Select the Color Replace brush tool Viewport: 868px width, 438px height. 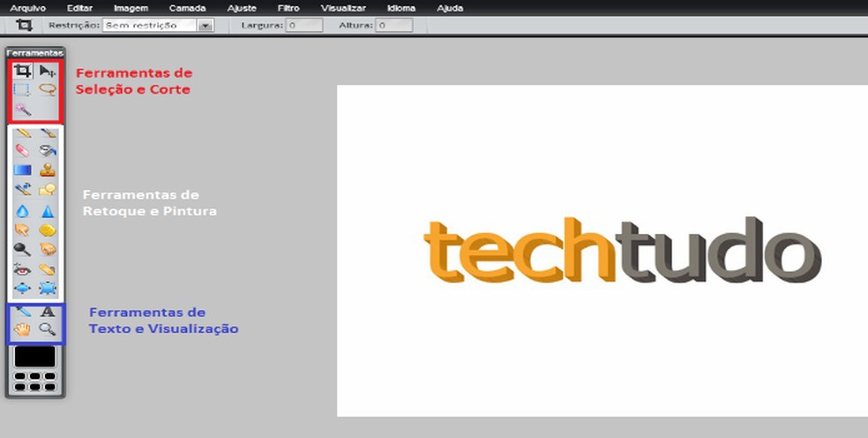(23, 190)
